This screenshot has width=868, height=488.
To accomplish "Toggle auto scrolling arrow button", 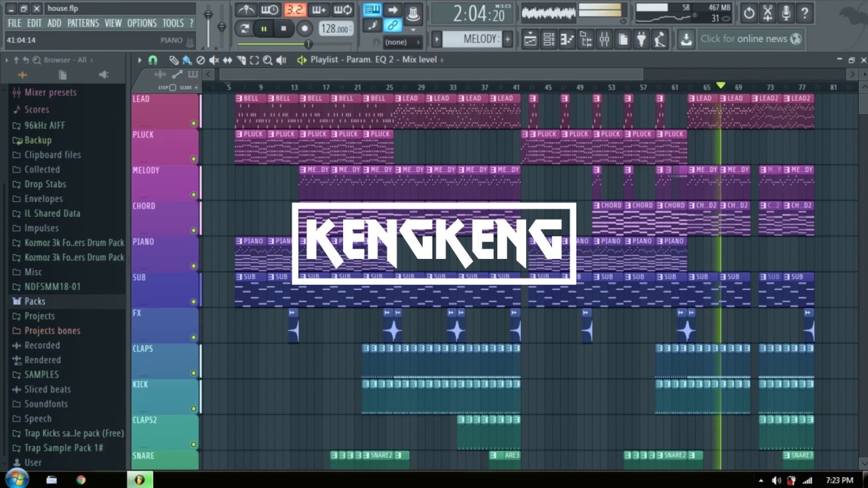I will point(393,9).
